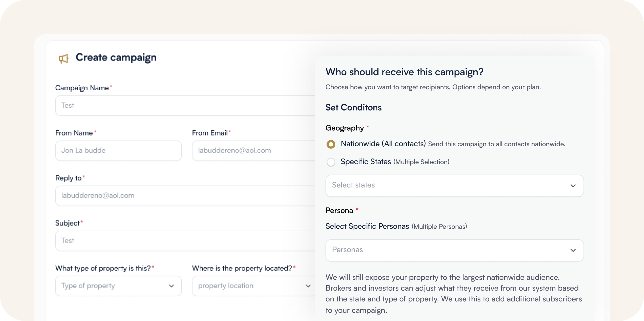
Task: Click the Nationwide (All contacts) label text
Action: pos(383,144)
